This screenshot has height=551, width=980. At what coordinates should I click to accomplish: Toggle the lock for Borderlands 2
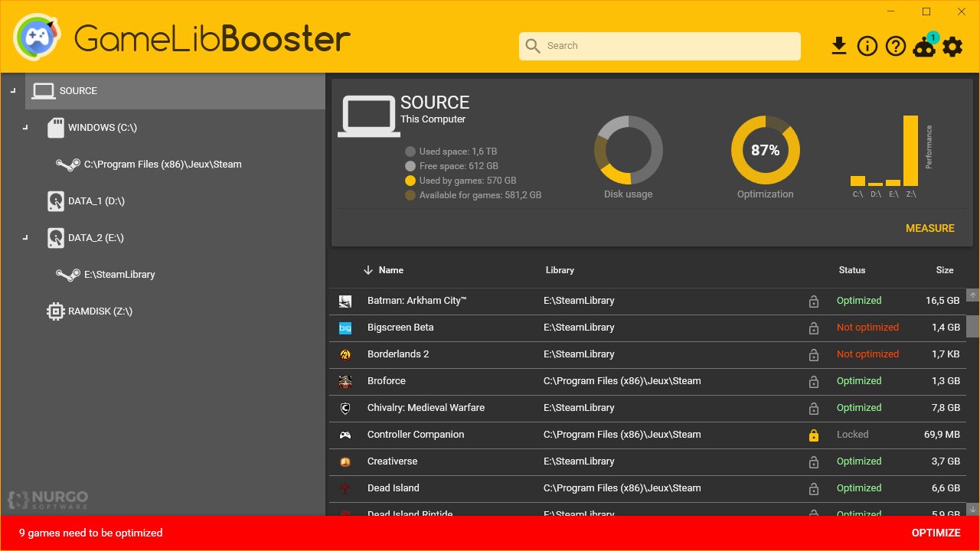coord(813,354)
